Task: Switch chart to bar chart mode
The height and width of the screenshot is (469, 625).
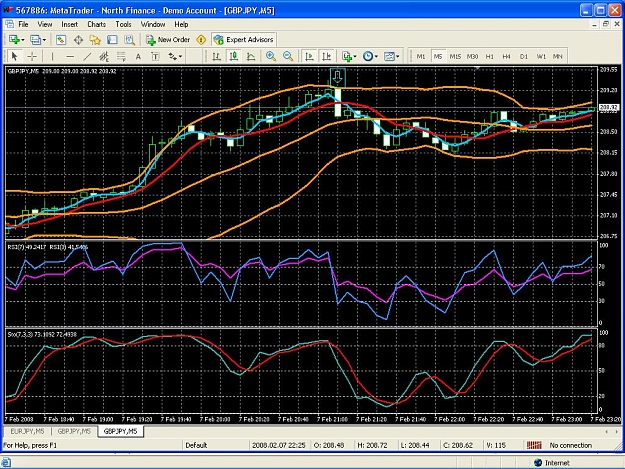Action: click(x=216, y=57)
